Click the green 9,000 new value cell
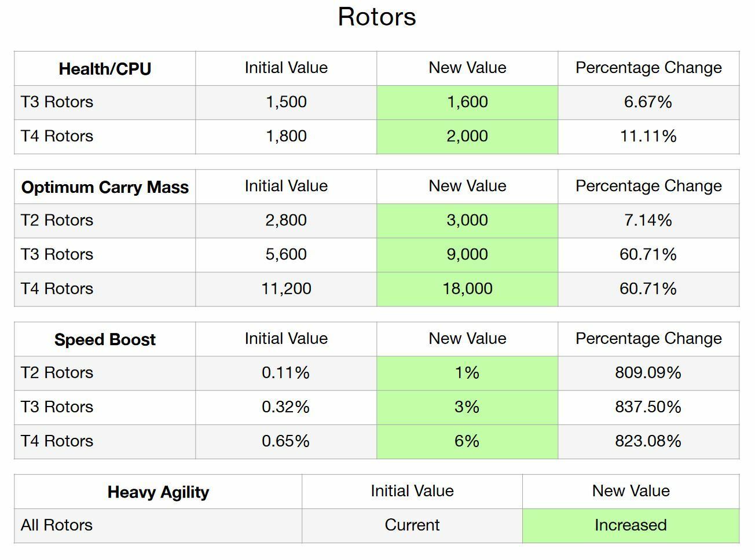755x560 pixels. pos(467,255)
